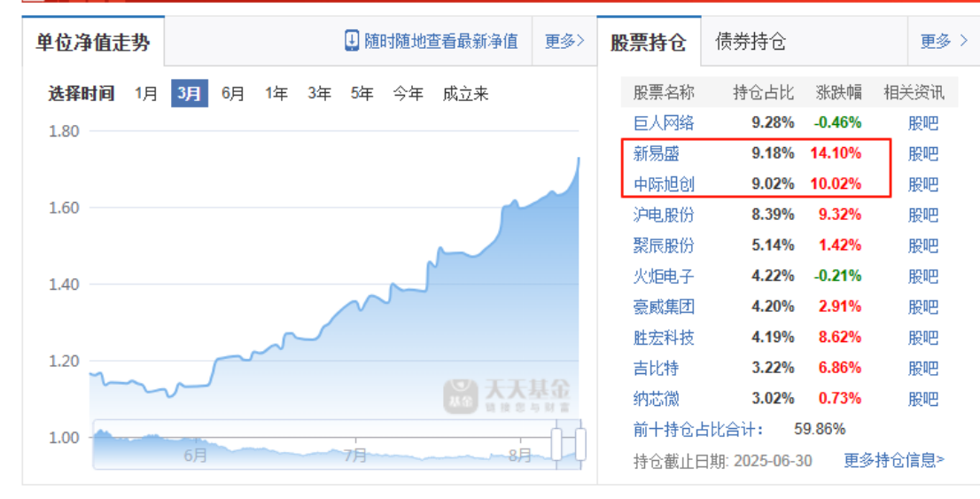
Task: Open 股吧 for 豪威集团
Action: (x=923, y=307)
